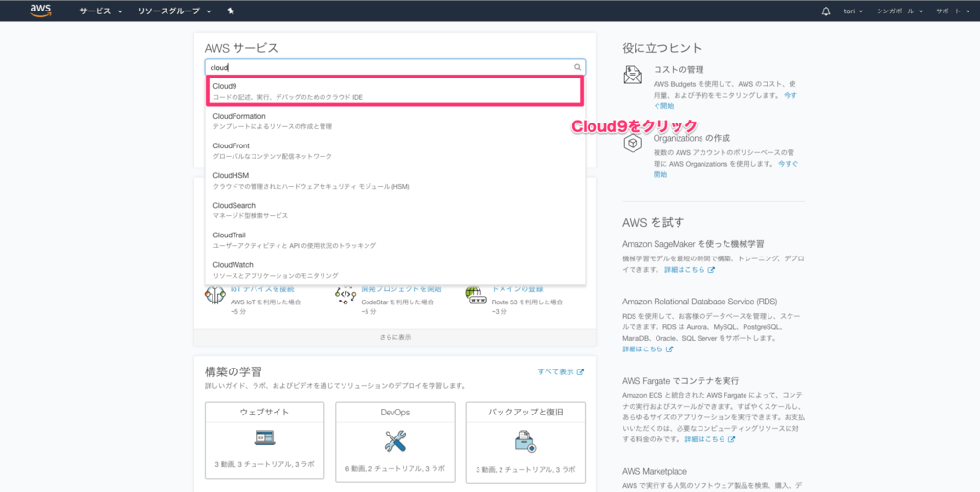Select Cloud9 from search results

click(394, 91)
